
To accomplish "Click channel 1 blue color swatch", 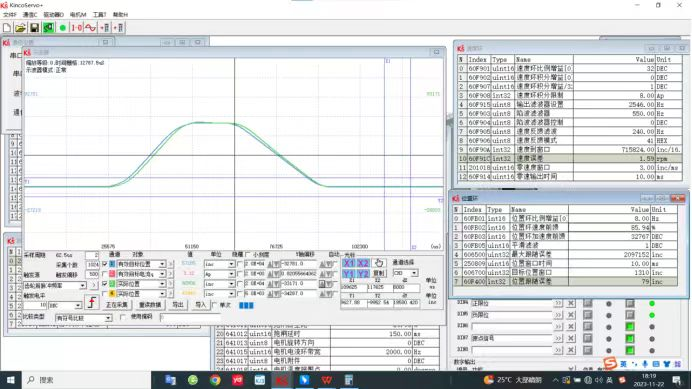I will pos(112,264).
